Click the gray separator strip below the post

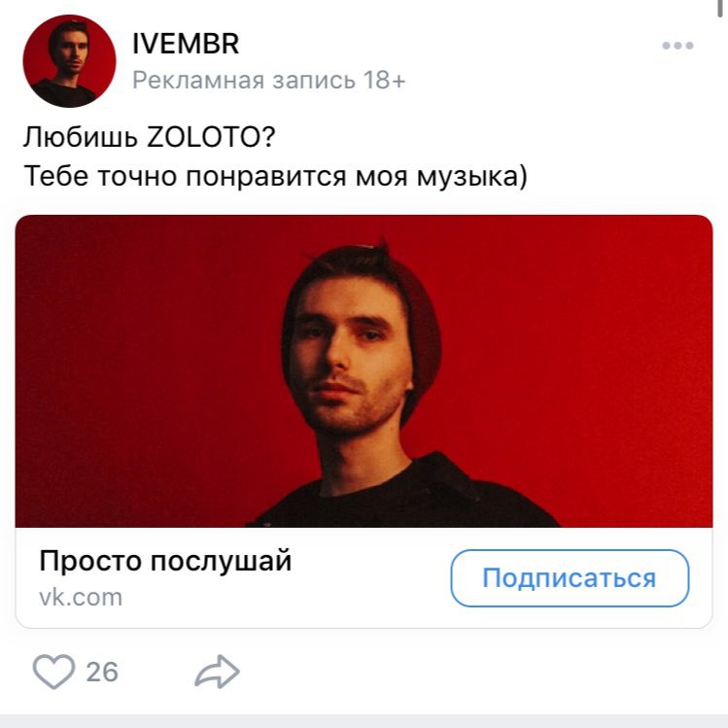click(x=364, y=721)
